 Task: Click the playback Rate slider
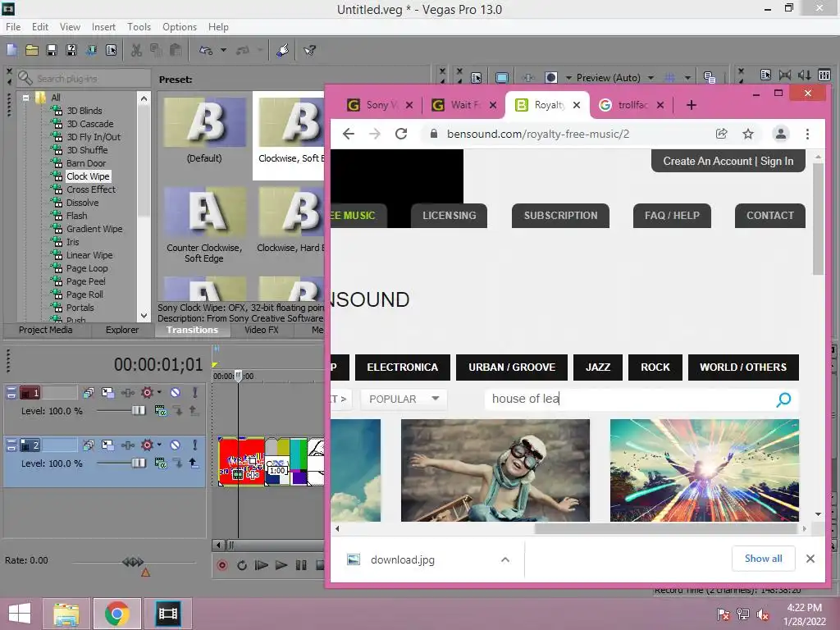(133, 562)
